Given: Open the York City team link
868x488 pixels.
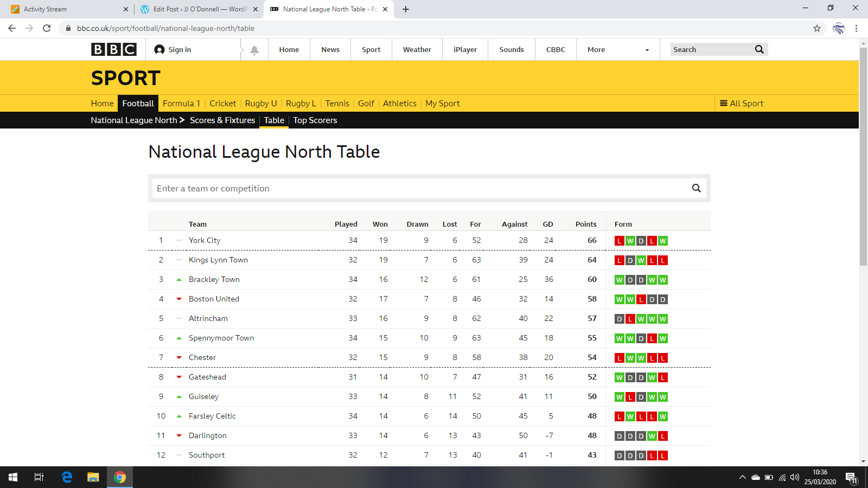Looking at the screenshot, I should click(205, 240).
